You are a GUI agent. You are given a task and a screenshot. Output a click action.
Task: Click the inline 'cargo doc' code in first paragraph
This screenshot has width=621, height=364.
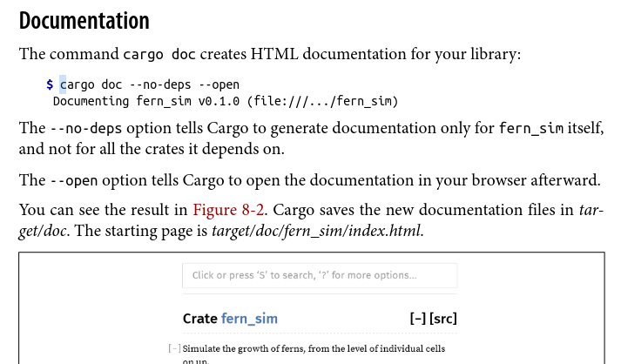[x=159, y=55]
